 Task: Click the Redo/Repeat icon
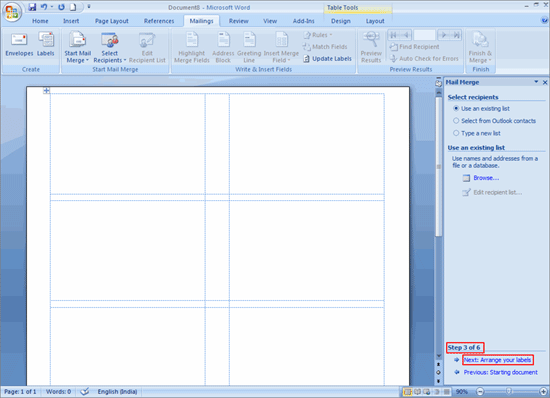pyautogui.click(x=61, y=7)
